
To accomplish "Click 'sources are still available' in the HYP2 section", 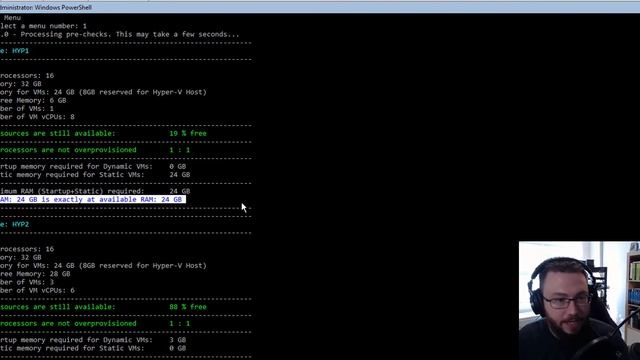I will click(58, 307).
